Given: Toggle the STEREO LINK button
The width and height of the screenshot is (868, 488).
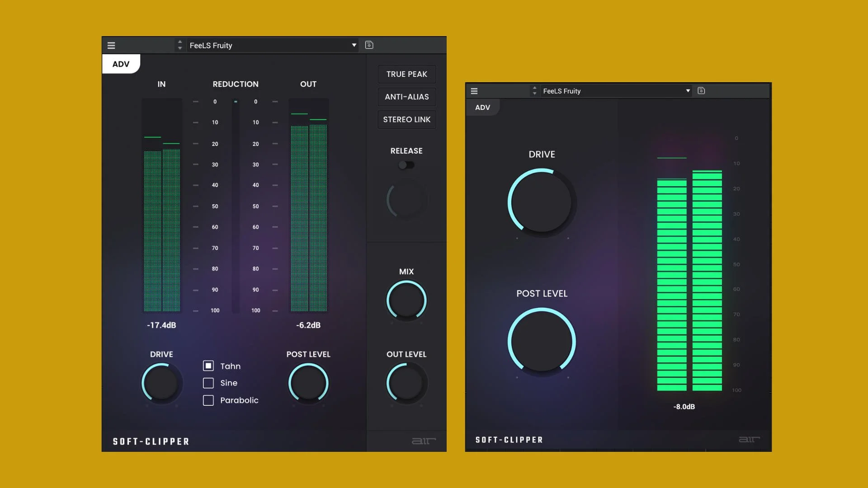Looking at the screenshot, I should pos(406,120).
